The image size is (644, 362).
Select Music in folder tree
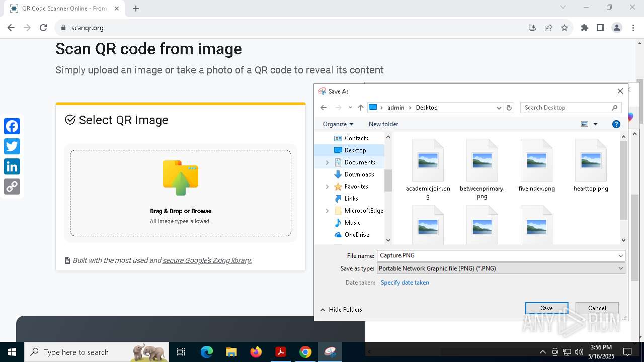(x=352, y=223)
